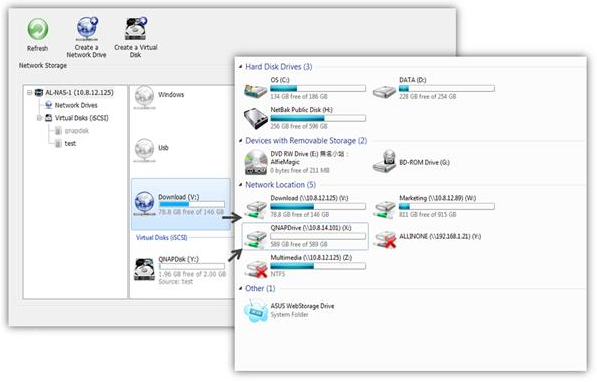Select the QNAPDisk (Y:) virtual disk

(181, 270)
